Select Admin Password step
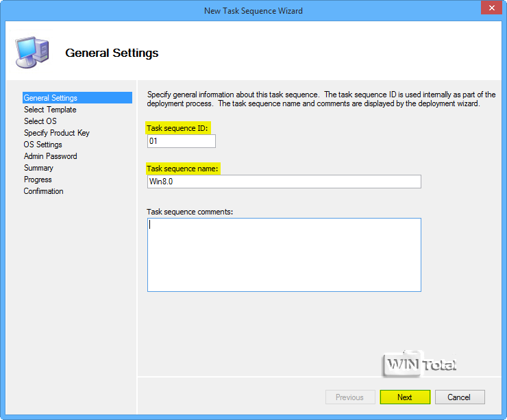 click(x=51, y=156)
